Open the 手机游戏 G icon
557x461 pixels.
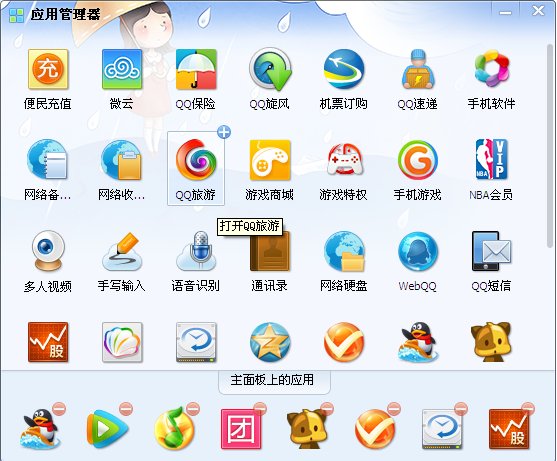[x=418, y=160]
